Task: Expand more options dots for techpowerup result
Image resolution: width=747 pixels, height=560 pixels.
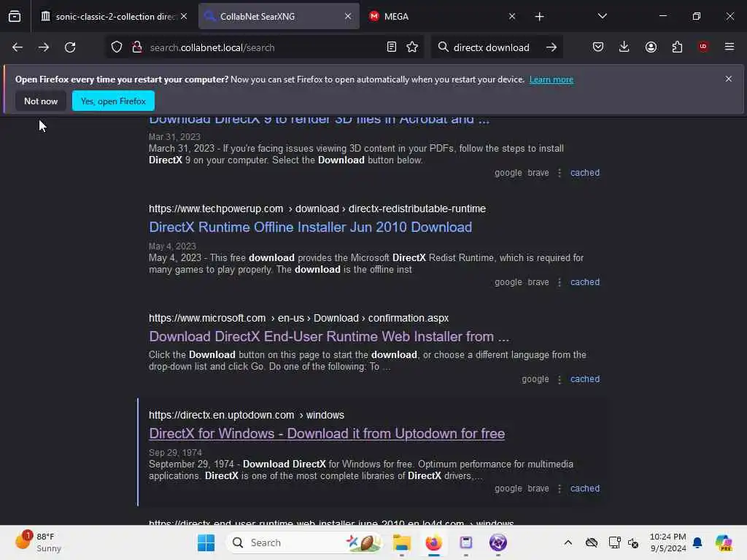Action: [x=560, y=282]
